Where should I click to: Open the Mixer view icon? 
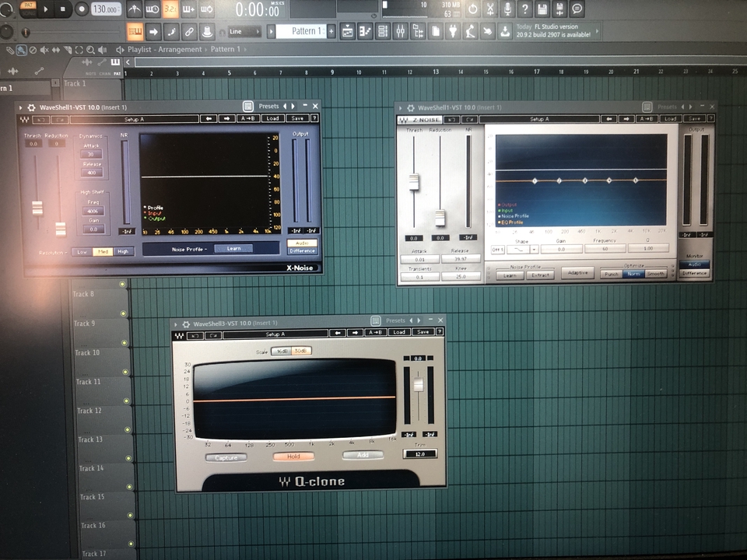pyautogui.click(x=400, y=32)
